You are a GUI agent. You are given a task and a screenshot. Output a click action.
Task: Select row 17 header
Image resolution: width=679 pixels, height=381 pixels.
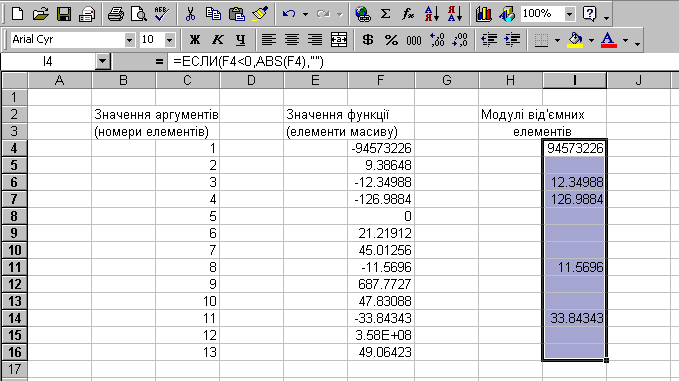coord(14,369)
